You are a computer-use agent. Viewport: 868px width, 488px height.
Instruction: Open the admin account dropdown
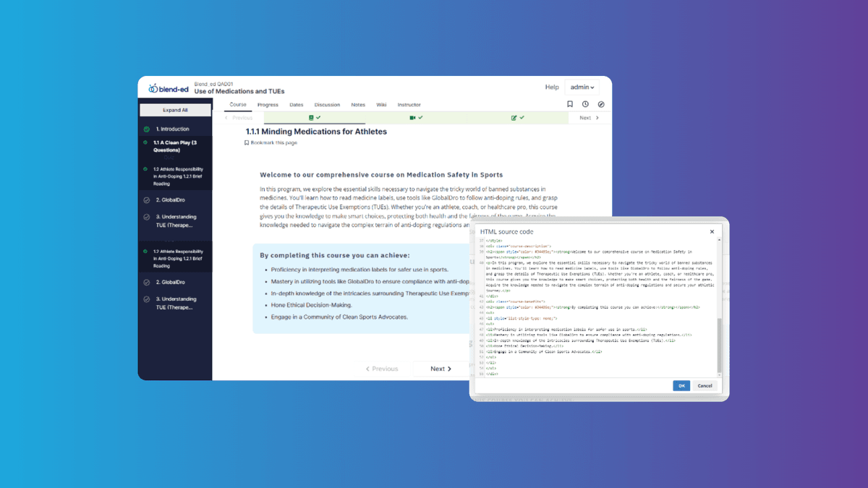tap(582, 87)
